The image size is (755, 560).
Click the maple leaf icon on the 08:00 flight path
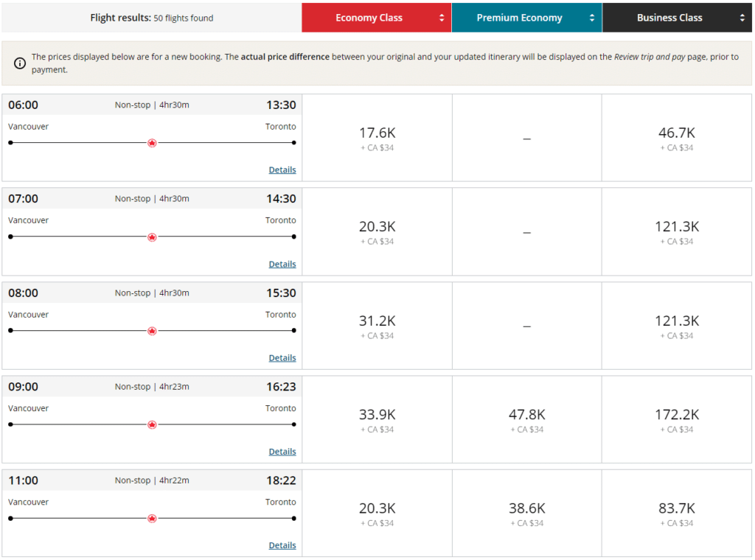pyautogui.click(x=152, y=330)
